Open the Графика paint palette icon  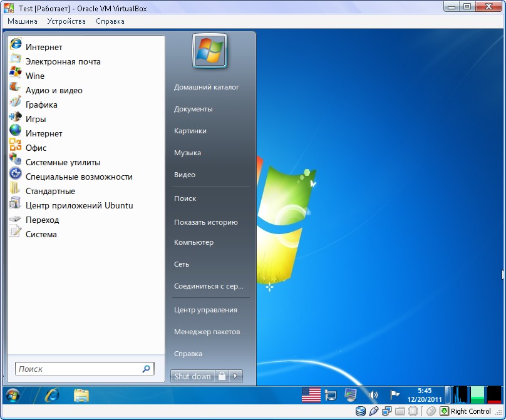pyautogui.click(x=16, y=101)
